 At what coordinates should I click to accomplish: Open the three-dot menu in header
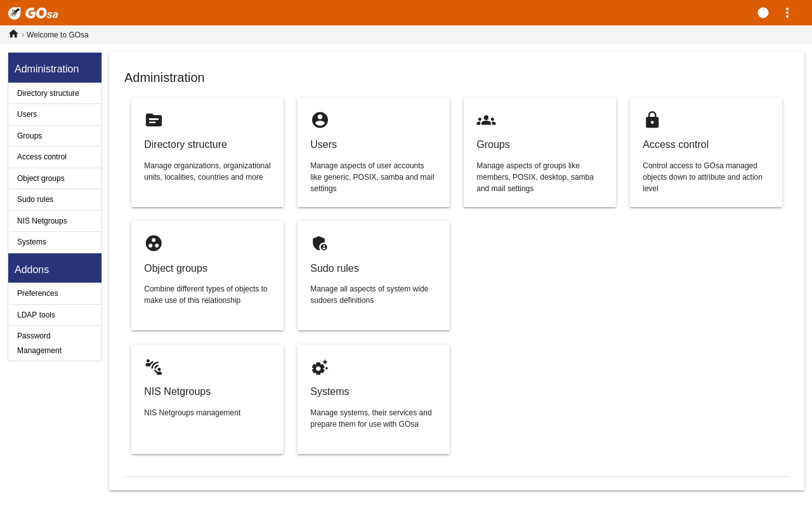pos(787,13)
